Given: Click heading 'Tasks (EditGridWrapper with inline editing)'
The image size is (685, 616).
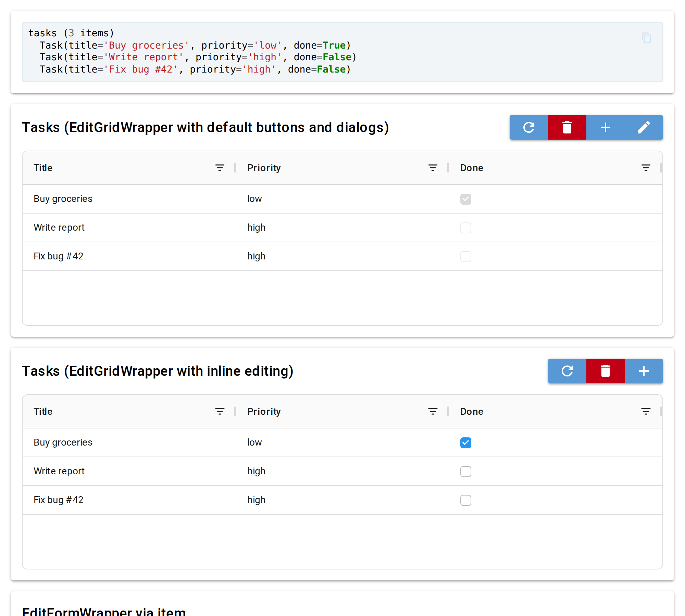Looking at the screenshot, I should [158, 371].
